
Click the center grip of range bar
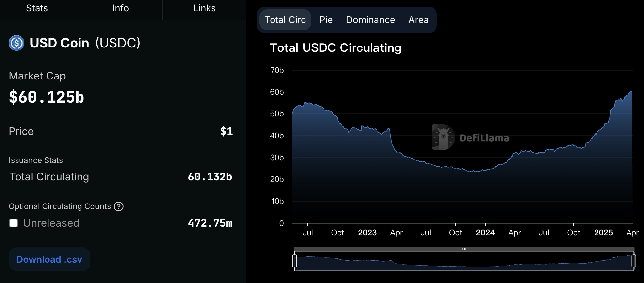pos(464,249)
